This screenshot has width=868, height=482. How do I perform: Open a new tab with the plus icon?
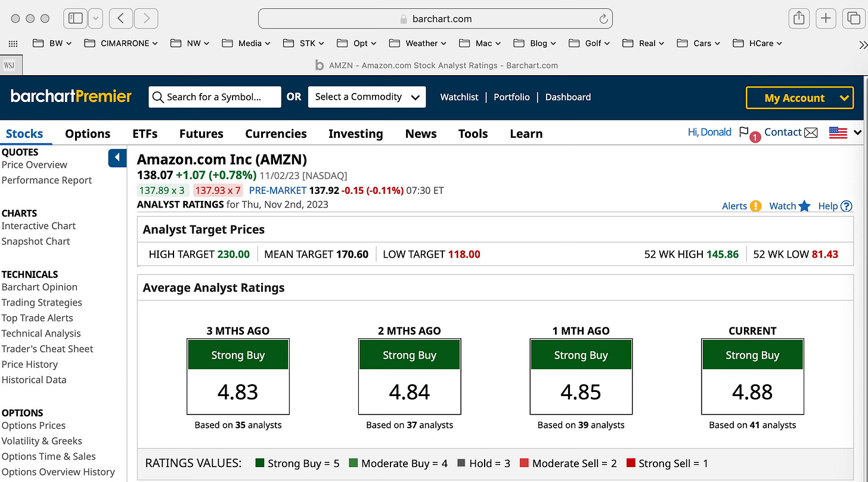[x=825, y=18]
